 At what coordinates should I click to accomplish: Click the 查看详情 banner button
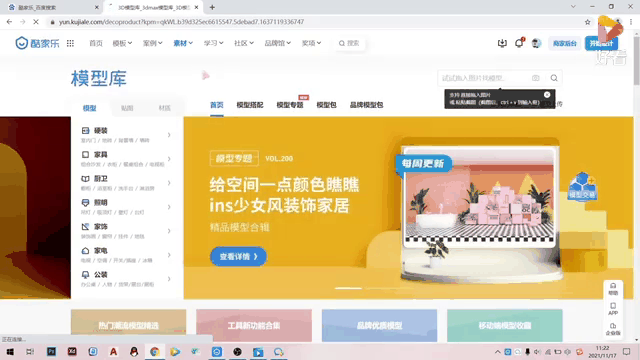pos(238,256)
